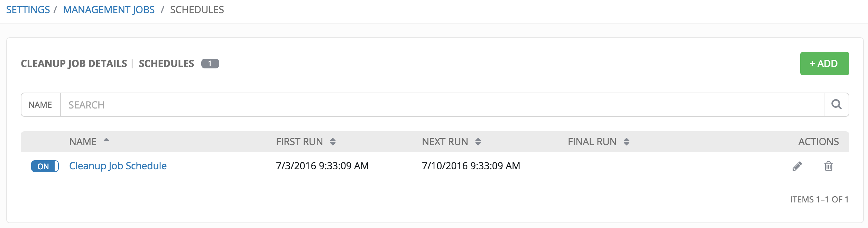Click the schedules count badge
Viewport: 868px width, 228px height.
[x=210, y=64]
